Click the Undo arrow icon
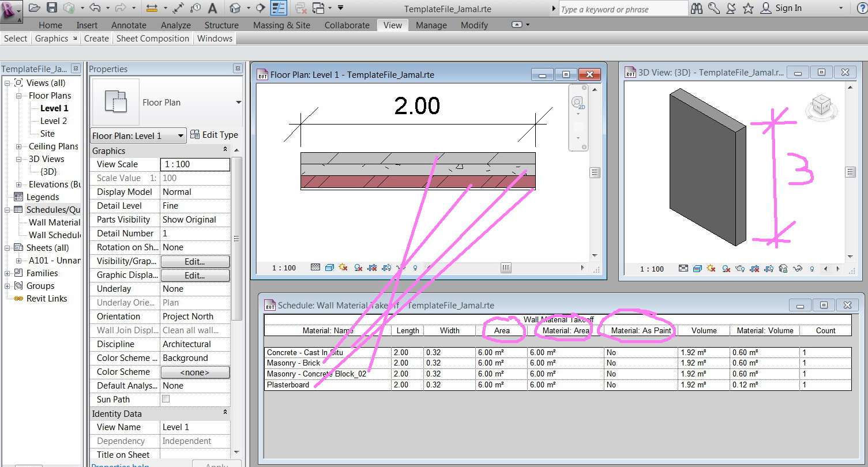 95,8
